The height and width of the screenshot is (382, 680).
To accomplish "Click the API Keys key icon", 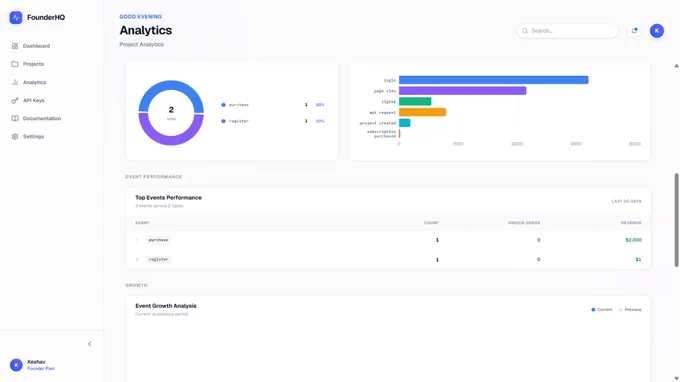I will pos(15,101).
